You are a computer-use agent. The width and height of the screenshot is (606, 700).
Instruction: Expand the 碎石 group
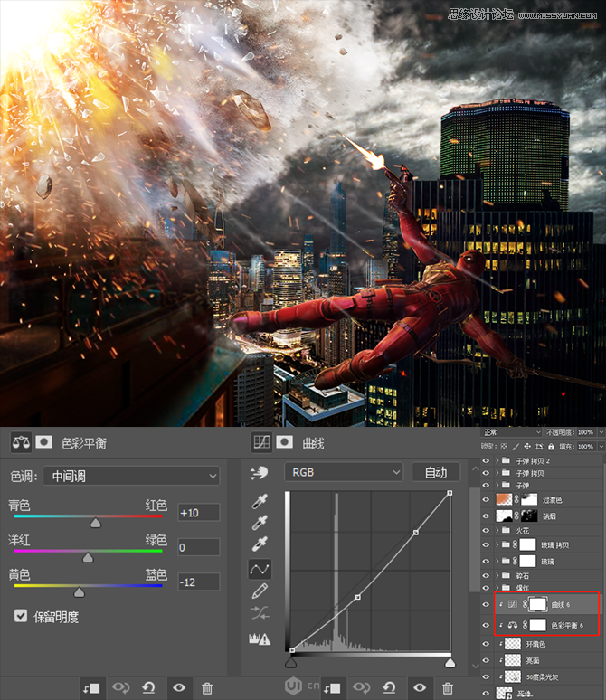pyautogui.click(x=497, y=576)
